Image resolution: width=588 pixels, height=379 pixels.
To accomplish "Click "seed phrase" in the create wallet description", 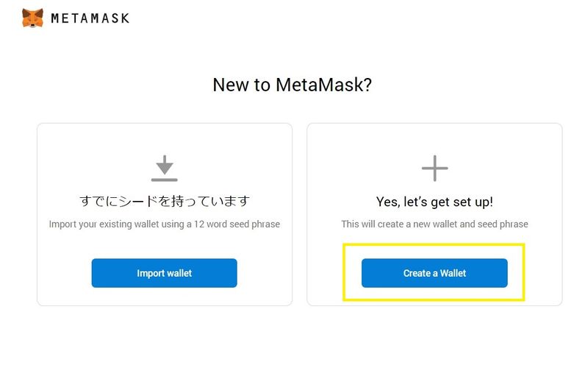I will tap(503, 224).
